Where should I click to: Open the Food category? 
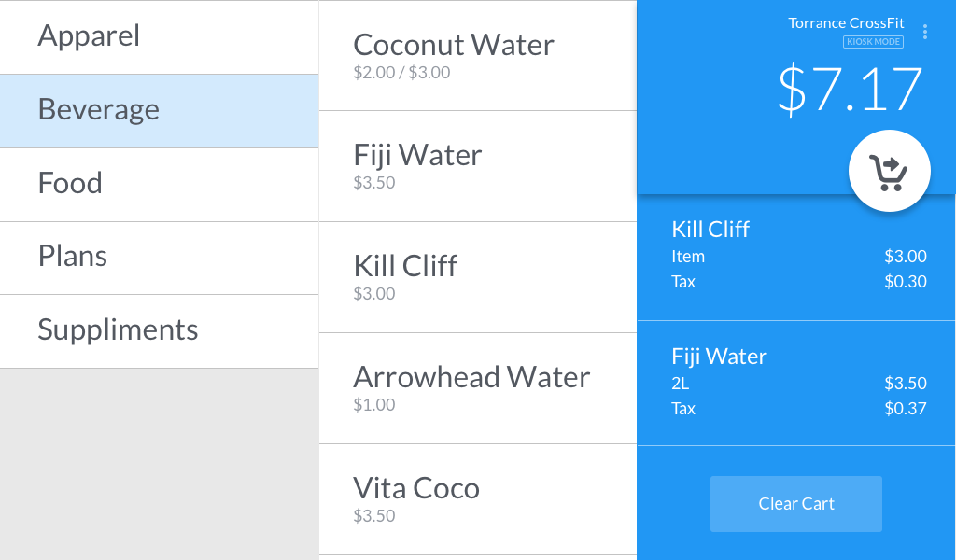tap(159, 184)
